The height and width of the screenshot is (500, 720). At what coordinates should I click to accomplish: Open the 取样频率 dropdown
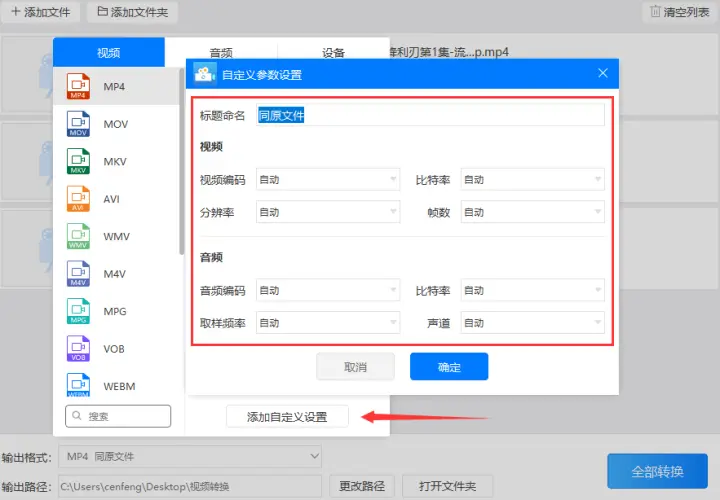[x=328, y=323]
